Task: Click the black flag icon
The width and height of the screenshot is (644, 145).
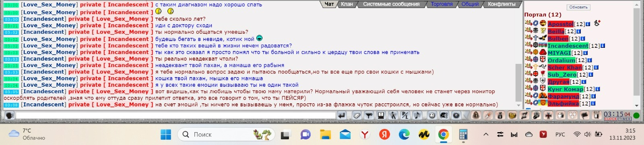Action: (x=585, y=116)
